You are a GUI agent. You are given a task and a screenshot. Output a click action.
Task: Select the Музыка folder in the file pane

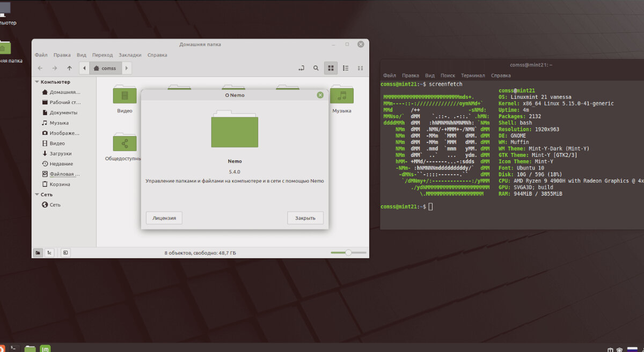[x=341, y=99]
